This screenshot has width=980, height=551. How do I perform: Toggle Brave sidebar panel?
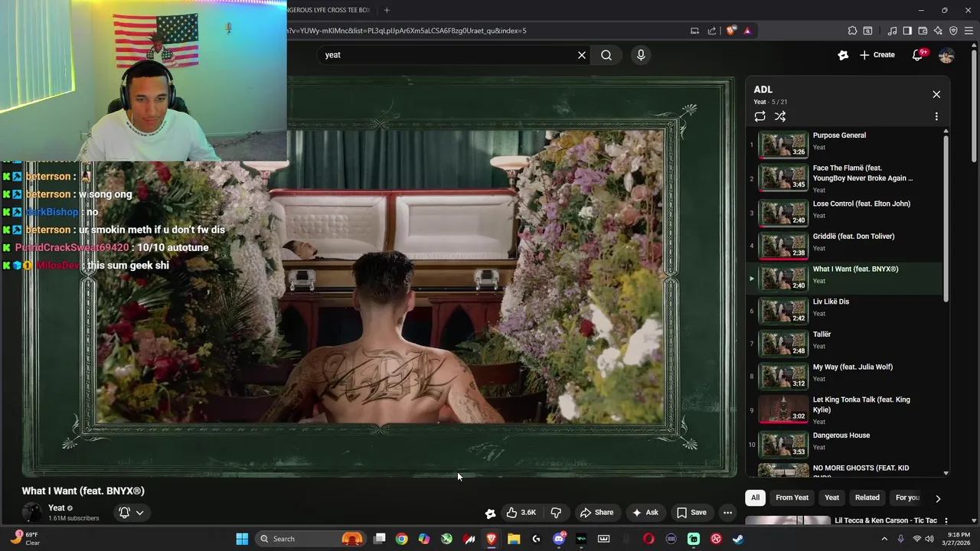click(907, 31)
